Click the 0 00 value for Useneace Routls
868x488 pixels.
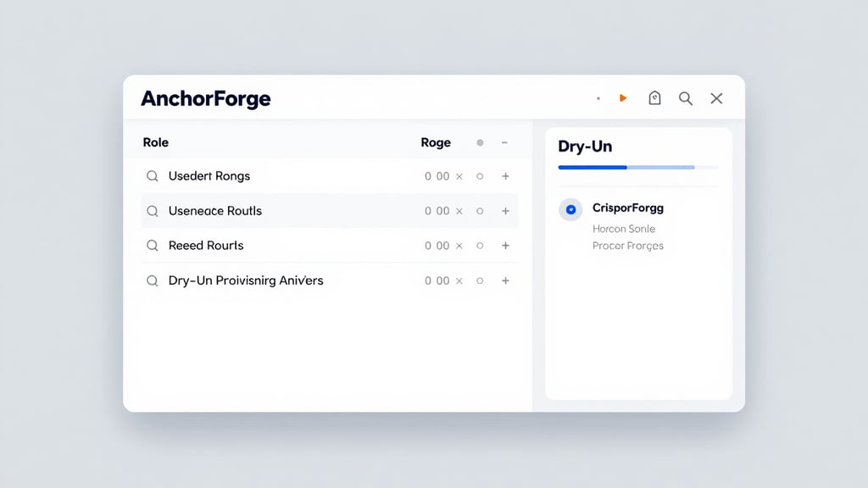[437, 211]
